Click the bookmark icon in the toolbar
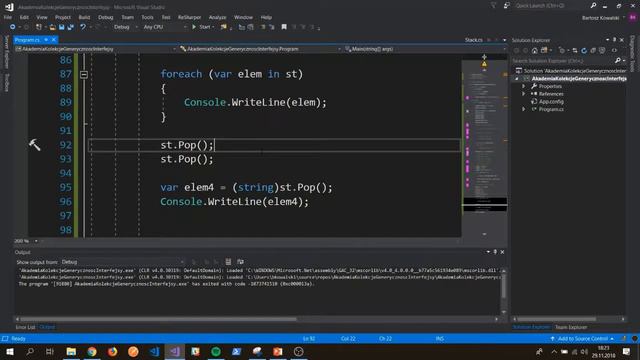Image resolution: width=640 pixels, height=360 pixels. 284,27
